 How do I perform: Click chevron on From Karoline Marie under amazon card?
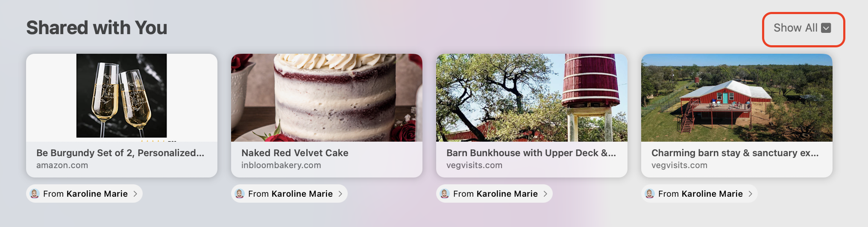(135, 194)
